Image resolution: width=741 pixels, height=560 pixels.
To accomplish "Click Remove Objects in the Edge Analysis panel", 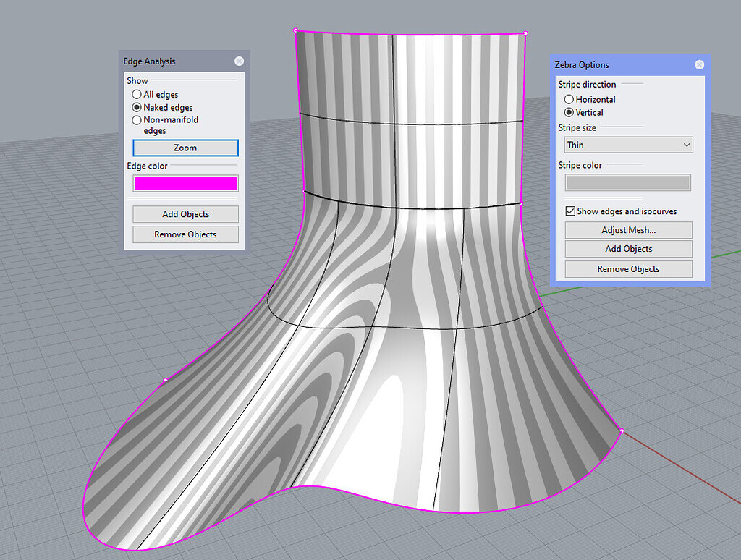I will [x=185, y=234].
